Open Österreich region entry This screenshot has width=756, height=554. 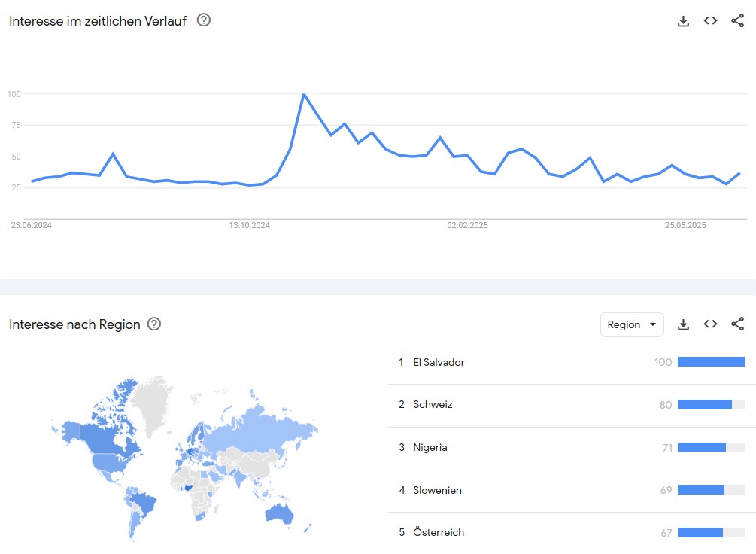572,533
